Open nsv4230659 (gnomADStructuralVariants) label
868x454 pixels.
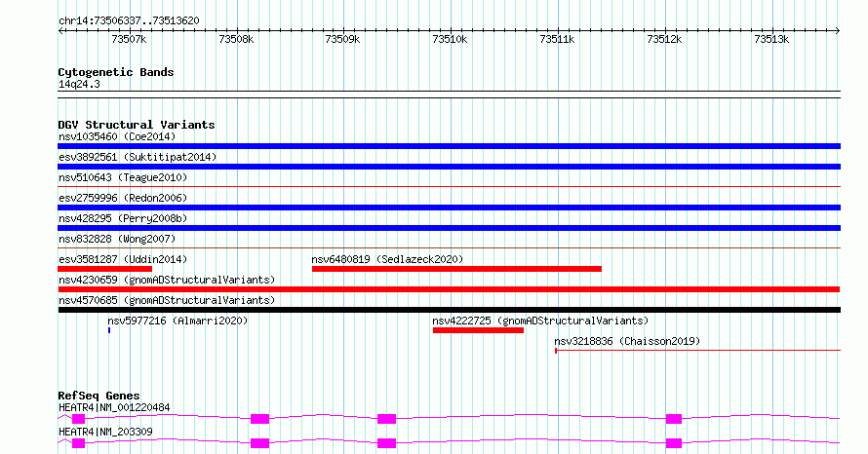pyautogui.click(x=167, y=280)
